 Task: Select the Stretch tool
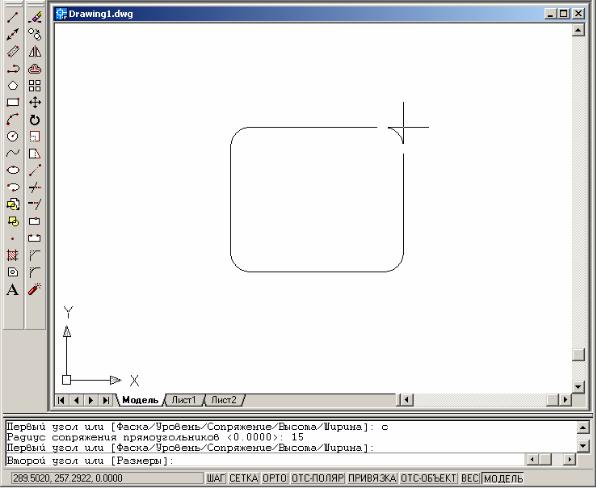click(x=35, y=154)
